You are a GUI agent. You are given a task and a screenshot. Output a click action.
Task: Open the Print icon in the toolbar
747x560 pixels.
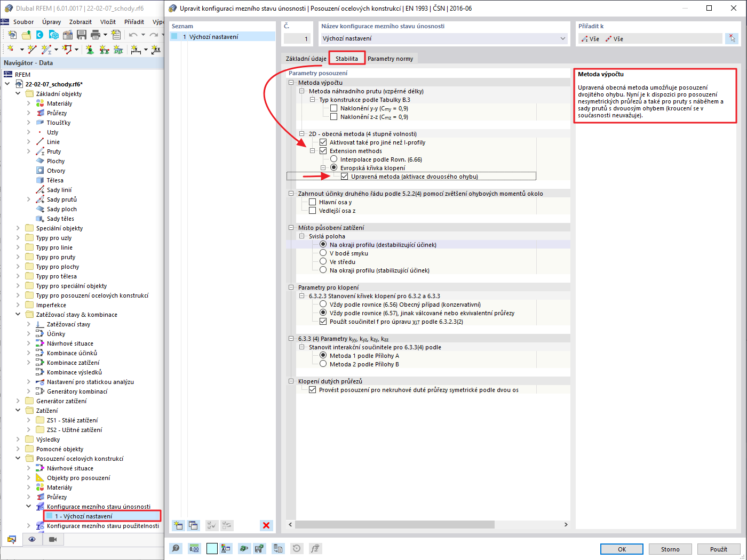pyautogui.click(x=97, y=35)
